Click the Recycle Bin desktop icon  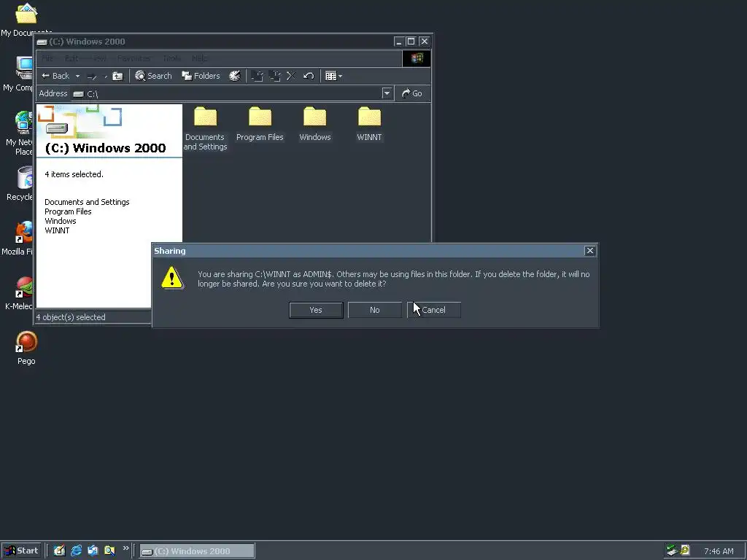tap(21, 184)
